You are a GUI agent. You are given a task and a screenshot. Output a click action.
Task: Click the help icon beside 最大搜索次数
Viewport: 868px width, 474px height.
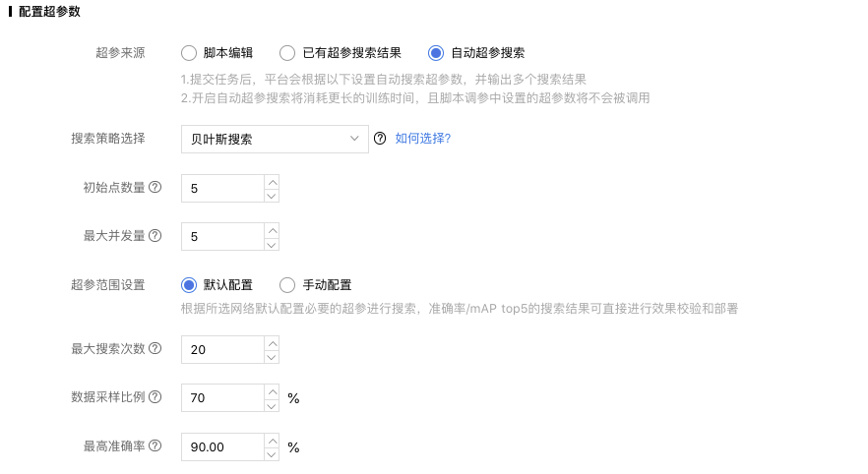[x=155, y=348]
